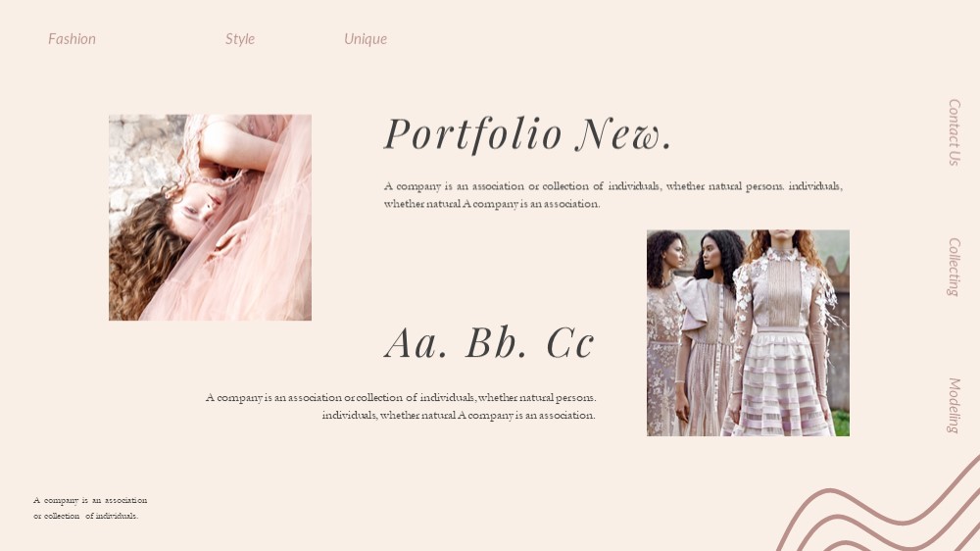Image resolution: width=980 pixels, height=551 pixels.
Task: Click the Fashion navigation link
Action: [72, 39]
